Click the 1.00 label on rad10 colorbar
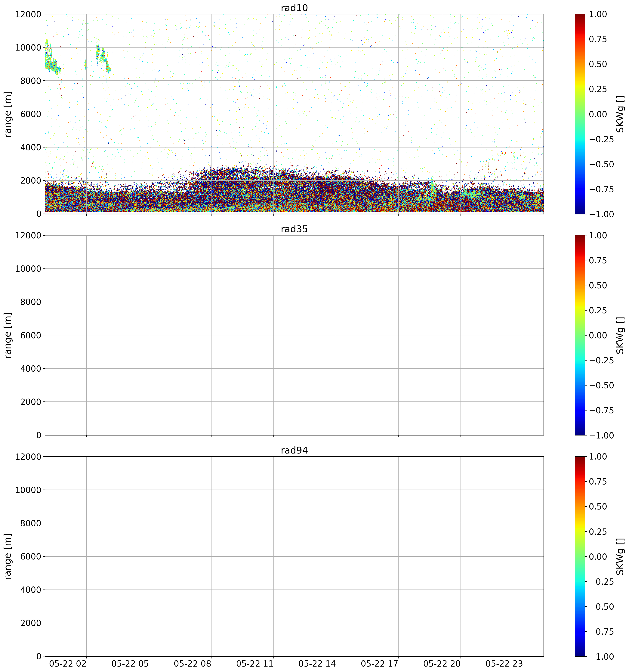Screen dimensions: 629x672 point(598,14)
